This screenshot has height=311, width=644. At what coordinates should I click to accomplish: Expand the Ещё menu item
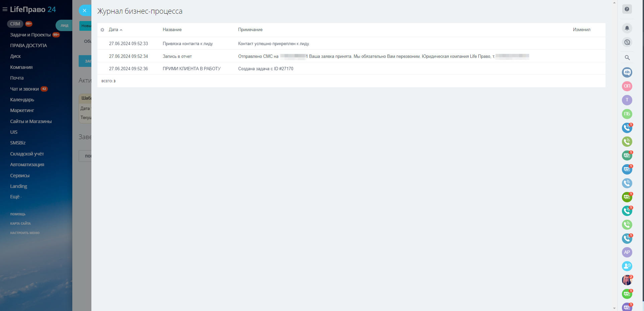[15, 197]
